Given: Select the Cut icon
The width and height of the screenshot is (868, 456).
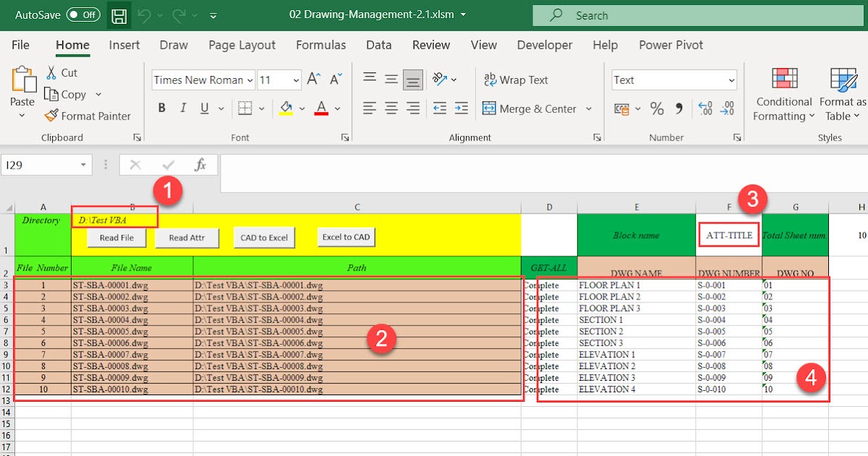Looking at the screenshot, I should pyautogui.click(x=61, y=72).
